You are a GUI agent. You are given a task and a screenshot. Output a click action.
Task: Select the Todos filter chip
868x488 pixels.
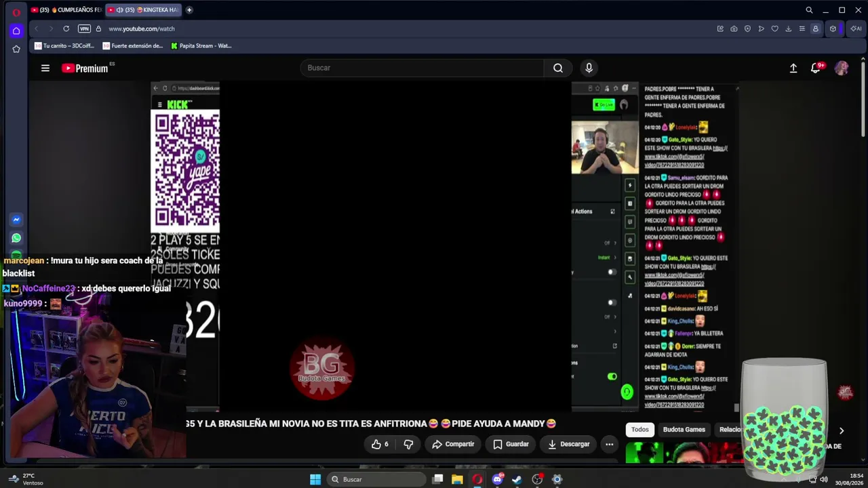point(640,430)
